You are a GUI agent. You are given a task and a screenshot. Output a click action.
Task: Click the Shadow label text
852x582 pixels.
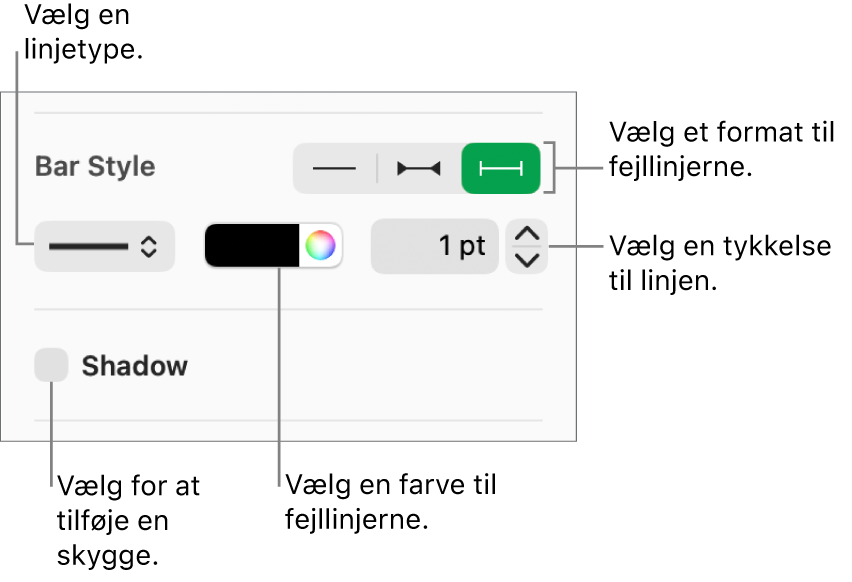click(135, 366)
